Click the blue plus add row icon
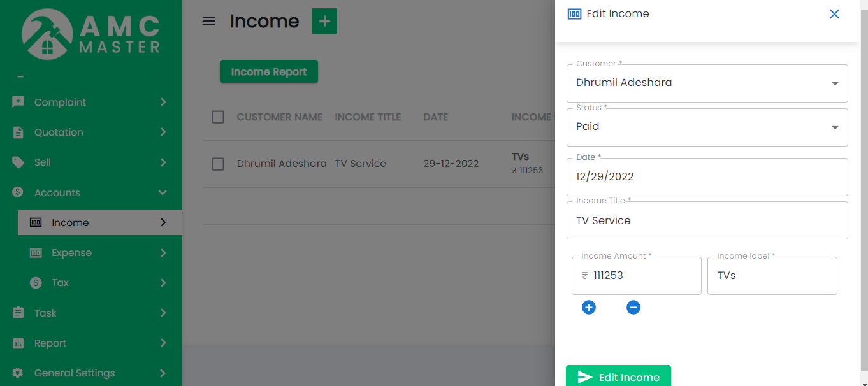The height and width of the screenshot is (386, 868). pyautogui.click(x=589, y=308)
